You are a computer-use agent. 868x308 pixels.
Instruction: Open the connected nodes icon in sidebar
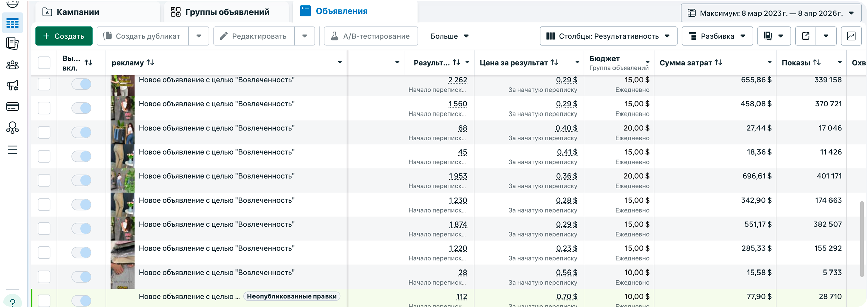[x=12, y=128]
